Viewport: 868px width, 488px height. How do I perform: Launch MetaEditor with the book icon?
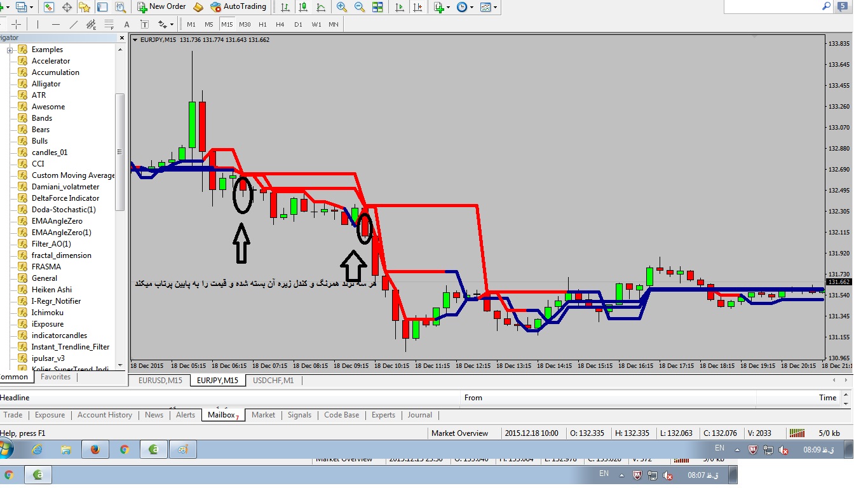[x=198, y=7]
